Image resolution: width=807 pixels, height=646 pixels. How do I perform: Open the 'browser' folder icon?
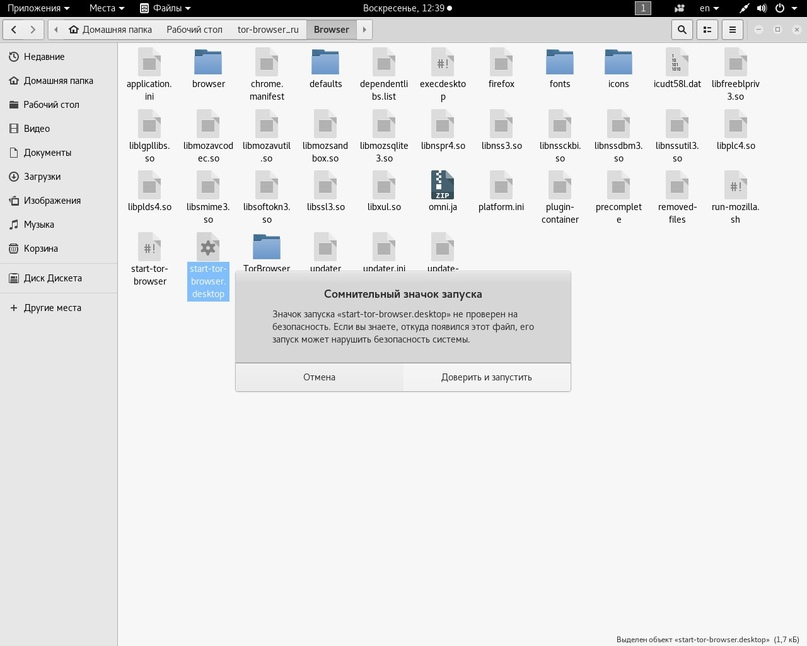pyautogui.click(x=208, y=62)
